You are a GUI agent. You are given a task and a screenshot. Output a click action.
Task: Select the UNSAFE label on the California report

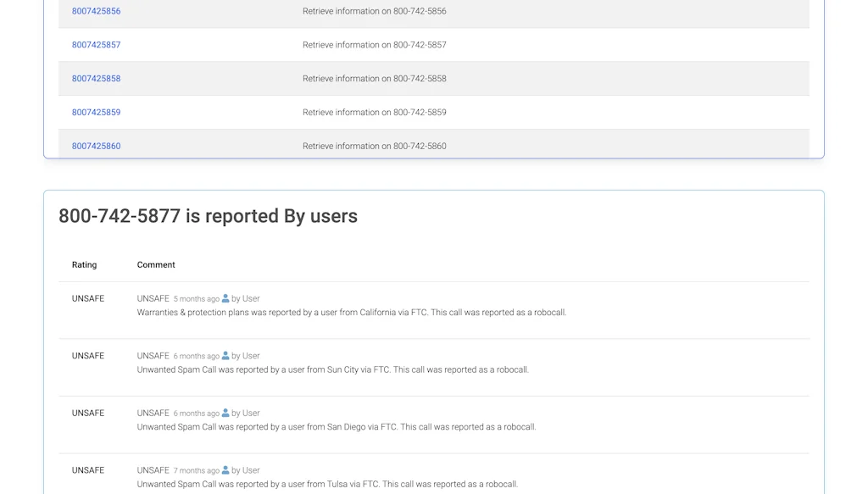tap(87, 298)
